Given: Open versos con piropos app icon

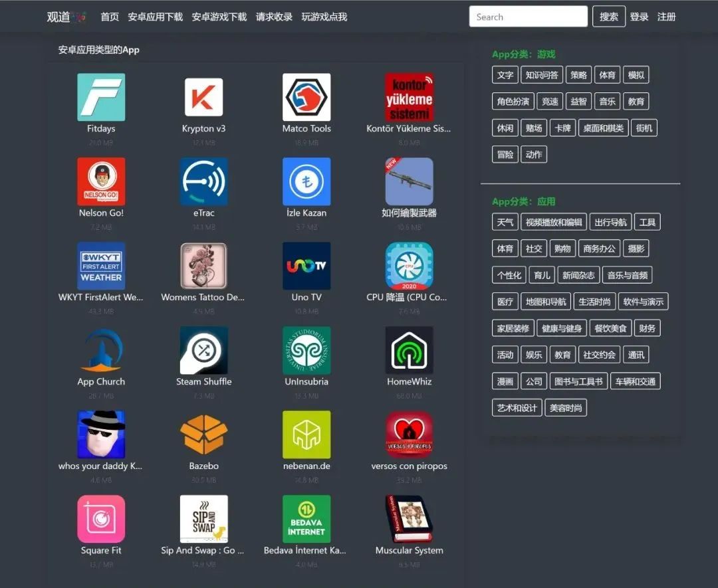Looking at the screenshot, I should click(409, 435).
